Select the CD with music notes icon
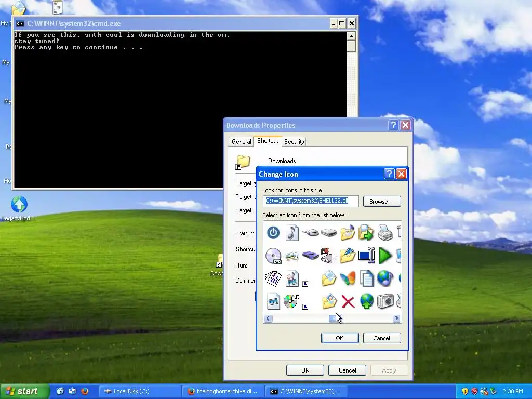The image size is (532, 399). tap(292, 301)
